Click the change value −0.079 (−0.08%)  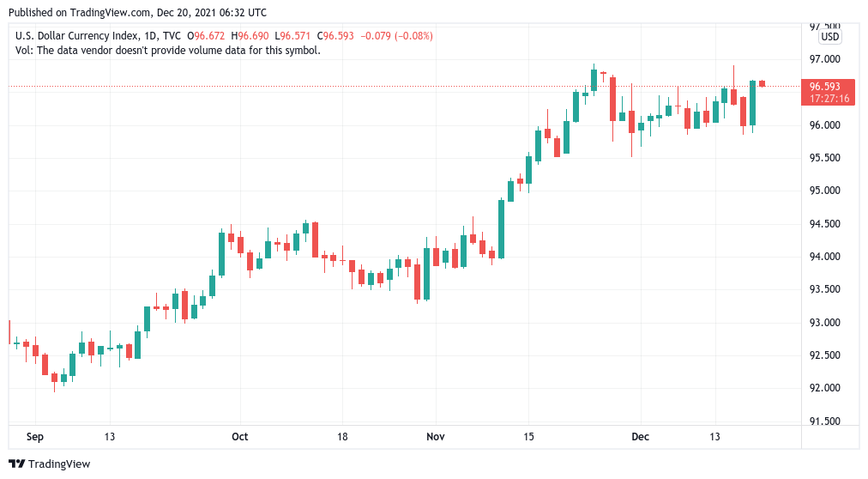click(x=396, y=36)
